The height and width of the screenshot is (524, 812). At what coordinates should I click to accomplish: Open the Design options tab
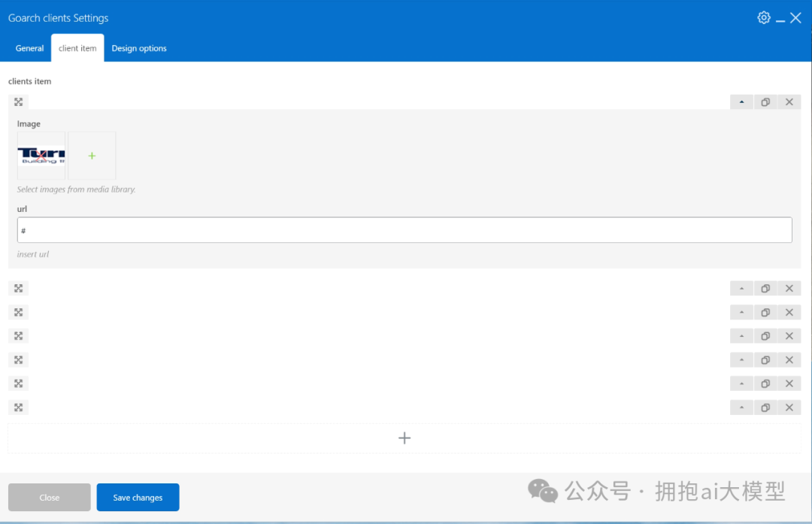[x=138, y=47]
